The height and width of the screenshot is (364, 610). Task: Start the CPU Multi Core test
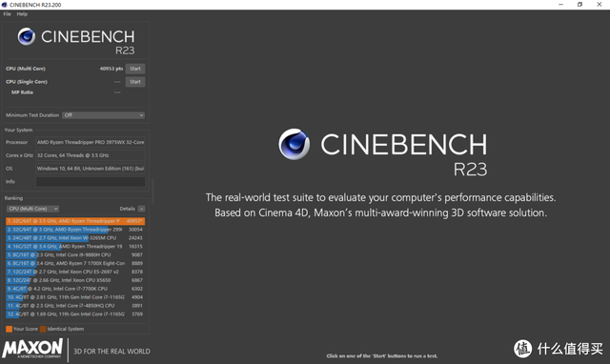[x=135, y=69]
